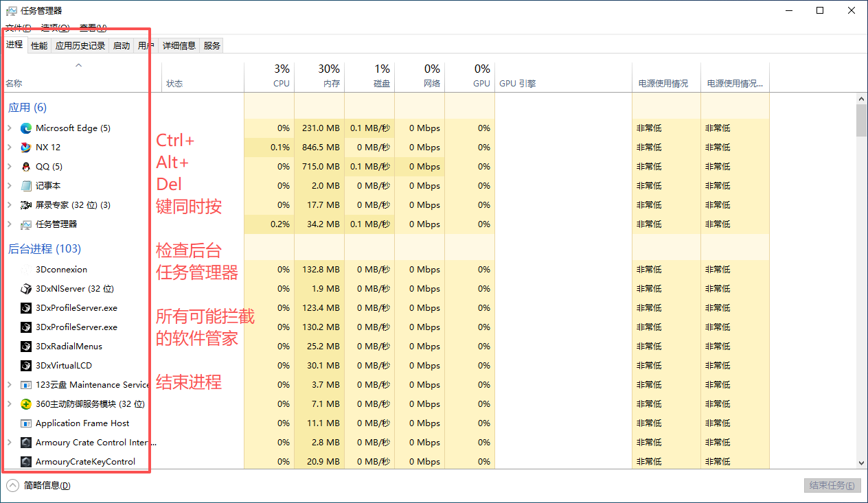This screenshot has width=868, height=503.
Task: Click the QQ penguin icon
Action: click(x=26, y=167)
